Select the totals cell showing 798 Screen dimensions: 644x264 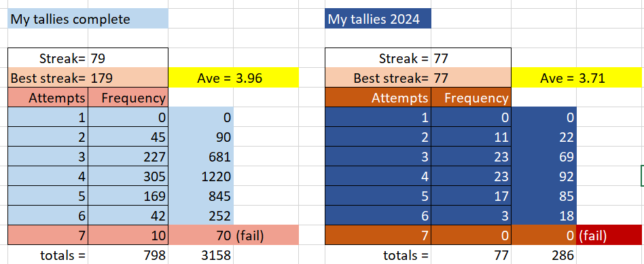(x=128, y=255)
